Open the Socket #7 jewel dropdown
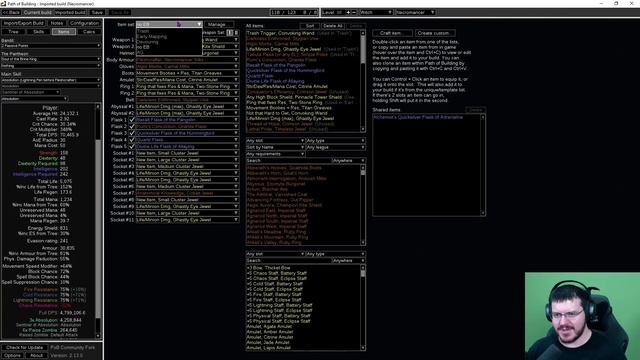The width and height of the screenshot is (640, 360). tap(187, 193)
